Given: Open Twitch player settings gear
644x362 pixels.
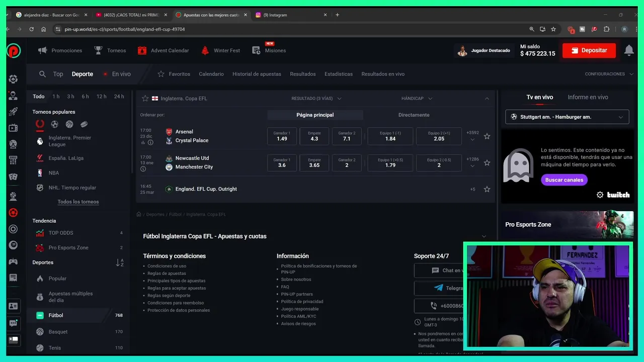Looking at the screenshot, I should tap(600, 195).
